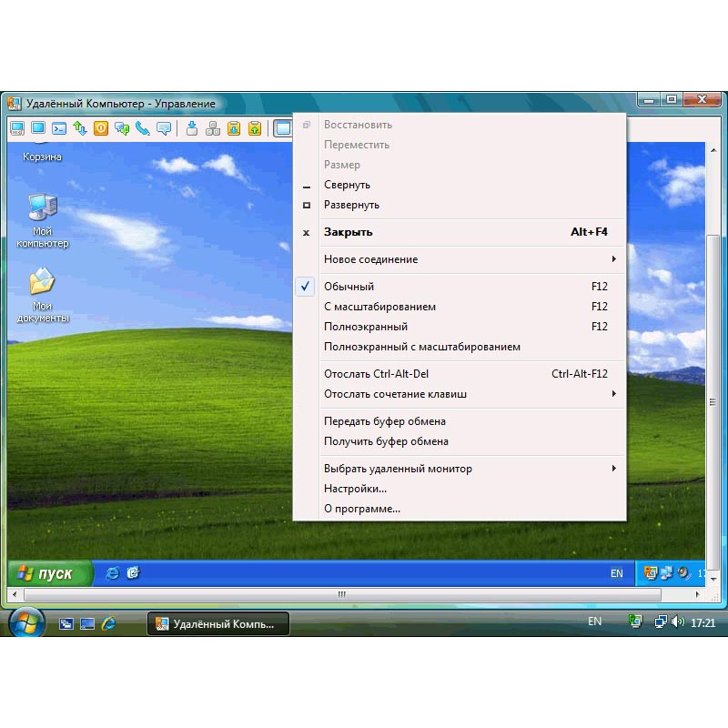
Task: Click the remote tray speaker icon
Action: click(683, 573)
